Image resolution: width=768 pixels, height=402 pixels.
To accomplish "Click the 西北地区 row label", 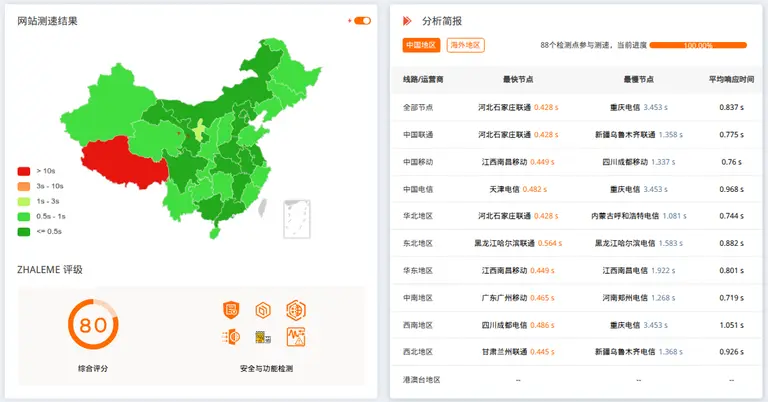I will coord(418,352).
